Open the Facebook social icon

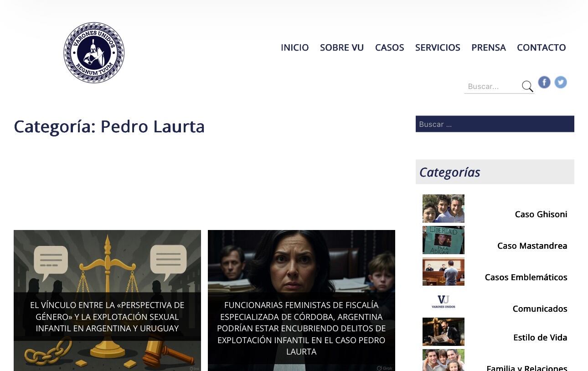[544, 82]
